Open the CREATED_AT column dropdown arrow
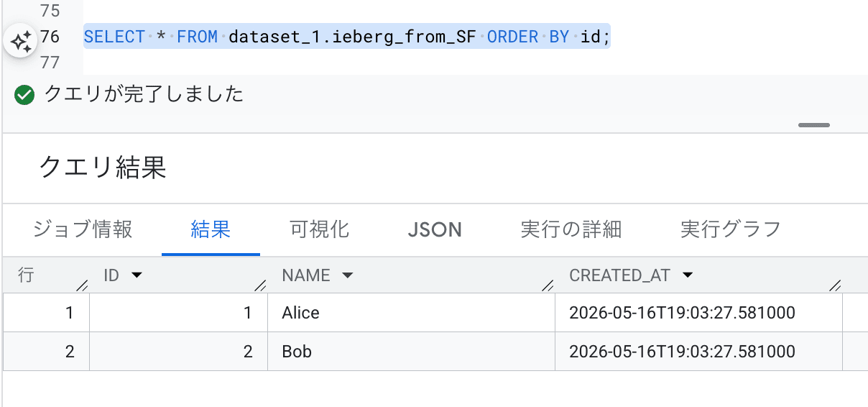 [688, 275]
